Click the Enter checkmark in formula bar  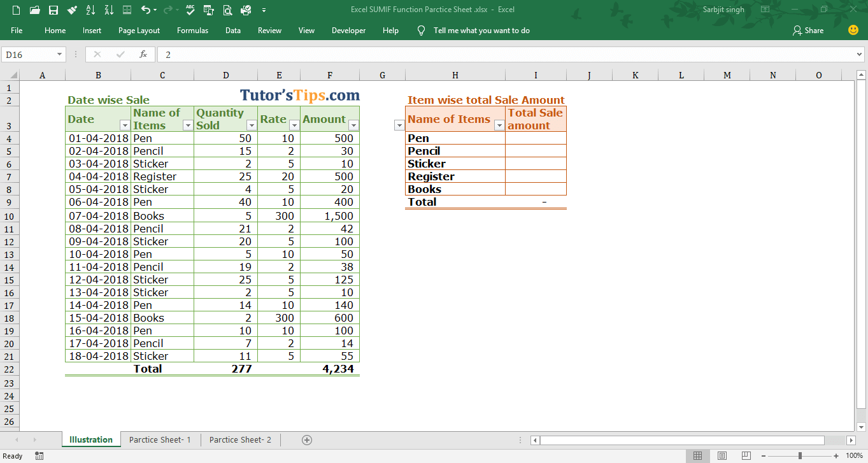point(120,55)
